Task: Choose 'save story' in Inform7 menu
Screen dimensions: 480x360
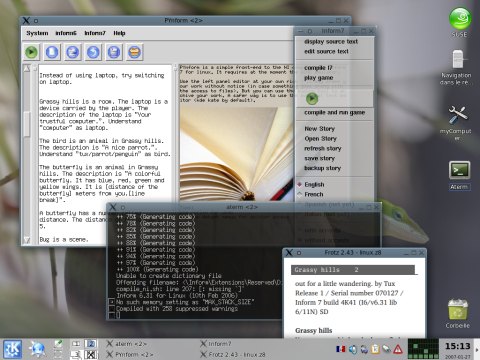Action: click(x=319, y=158)
